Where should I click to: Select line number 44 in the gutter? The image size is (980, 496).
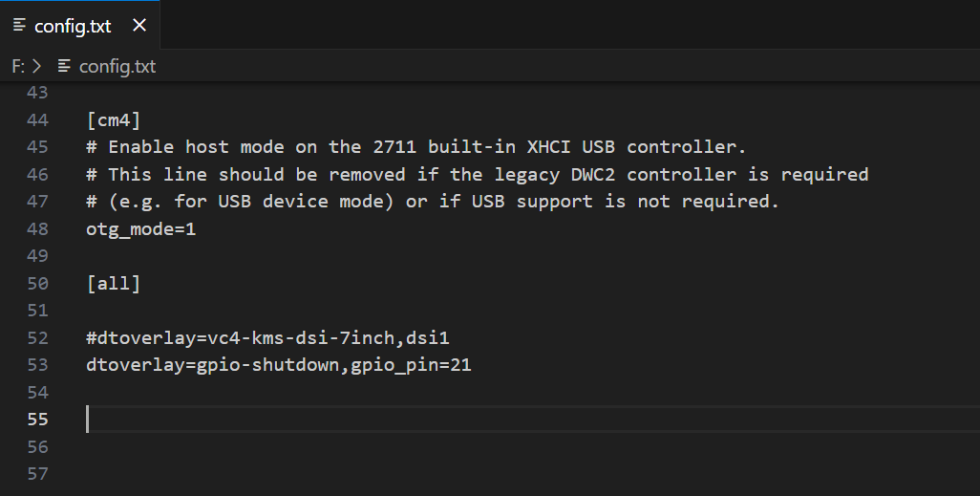click(37, 120)
